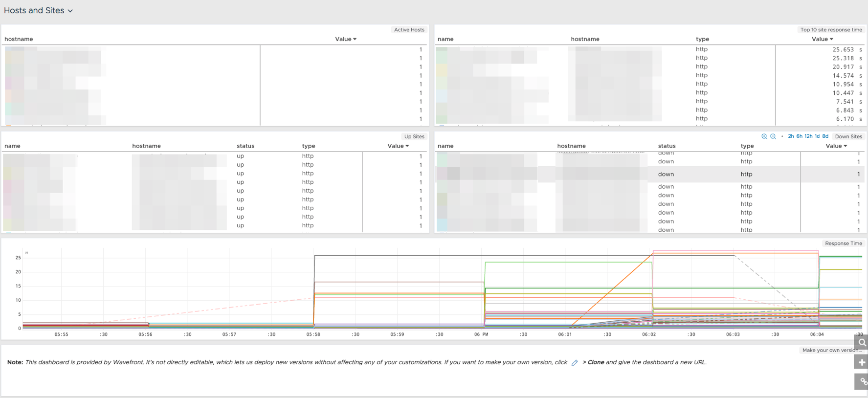Viewport: 868px width, 398px height.
Task: Click type header in Down Sites table
Action: pyautogui.click(x=747, y=146)
